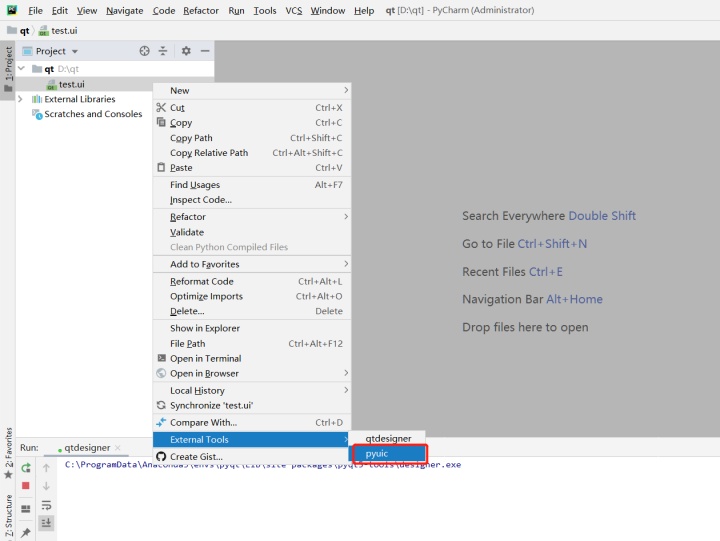The image size is (720, 541).
Task: Choose Copy Relative Path
Action: (x=252, y=152)
